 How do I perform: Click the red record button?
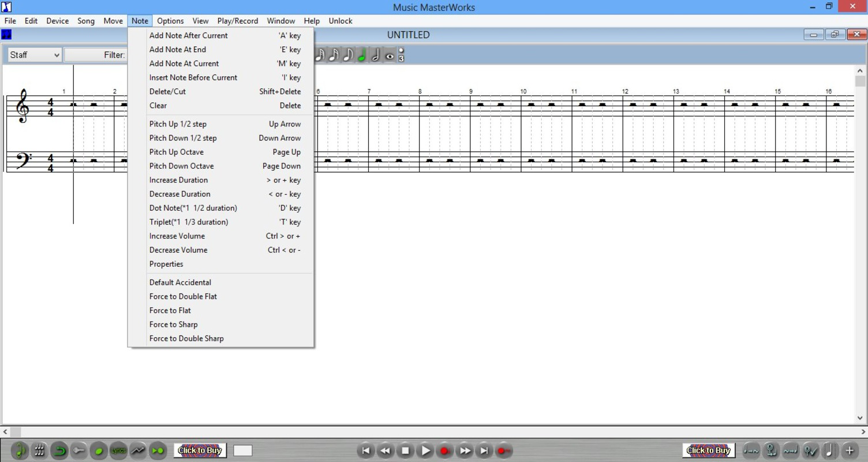pyautogui.click(x=445, y=450)
